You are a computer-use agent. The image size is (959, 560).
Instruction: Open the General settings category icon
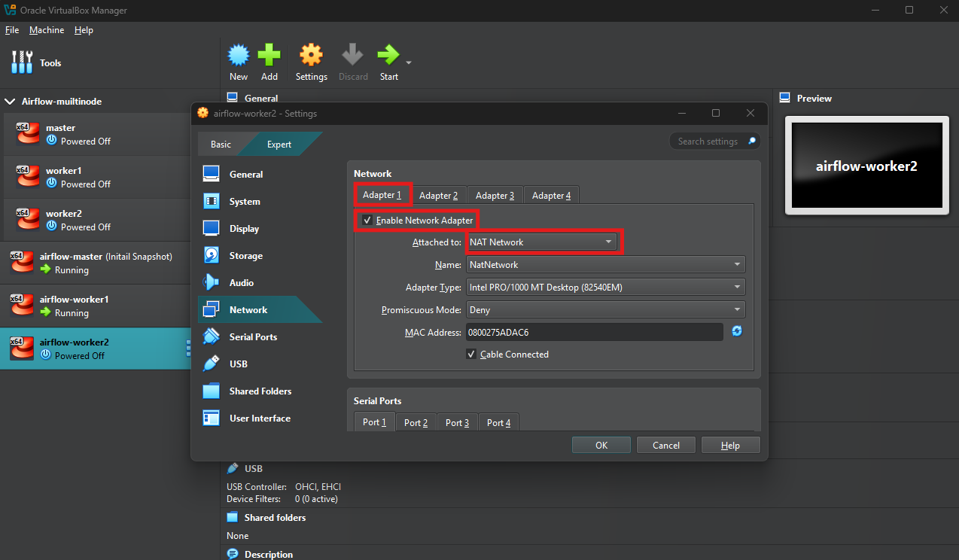click(x=212, y=174)
